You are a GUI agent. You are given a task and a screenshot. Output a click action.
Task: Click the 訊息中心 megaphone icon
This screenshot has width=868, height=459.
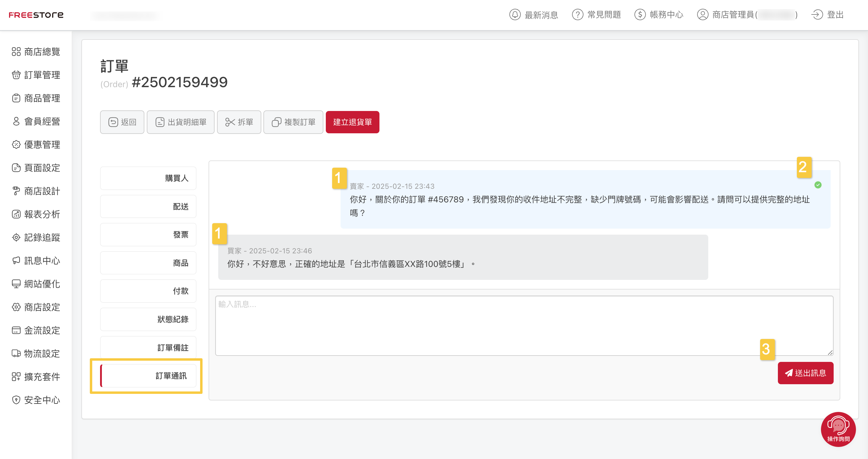pyautogui.click(x=16, y=261)
